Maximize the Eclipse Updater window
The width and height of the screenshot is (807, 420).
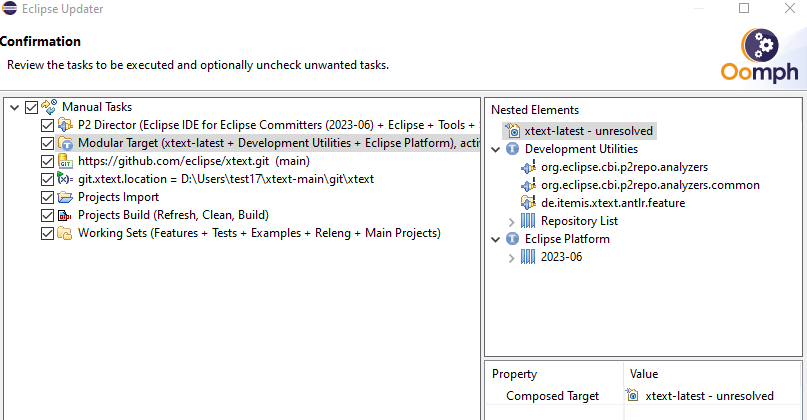[744, 8]
